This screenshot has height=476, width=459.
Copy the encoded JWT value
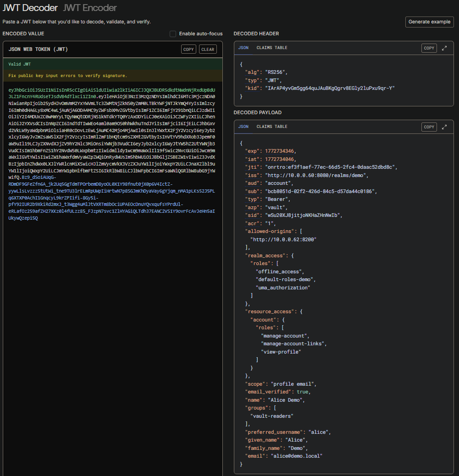188,50
